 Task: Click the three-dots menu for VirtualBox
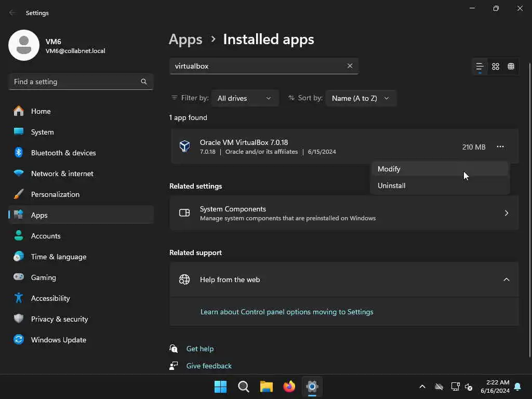[x=500, y=147]
